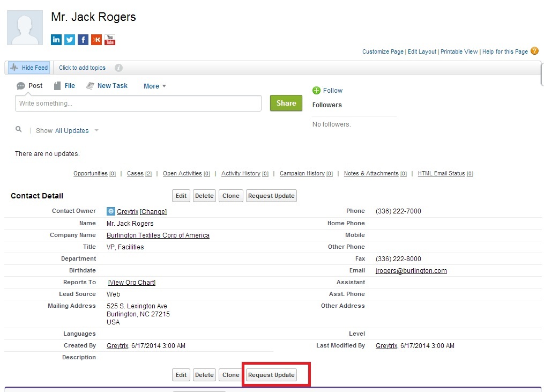Screen dimensions: 544x392
Task: Click the jrogers@burlington.com email link
Action: [411, 270]
